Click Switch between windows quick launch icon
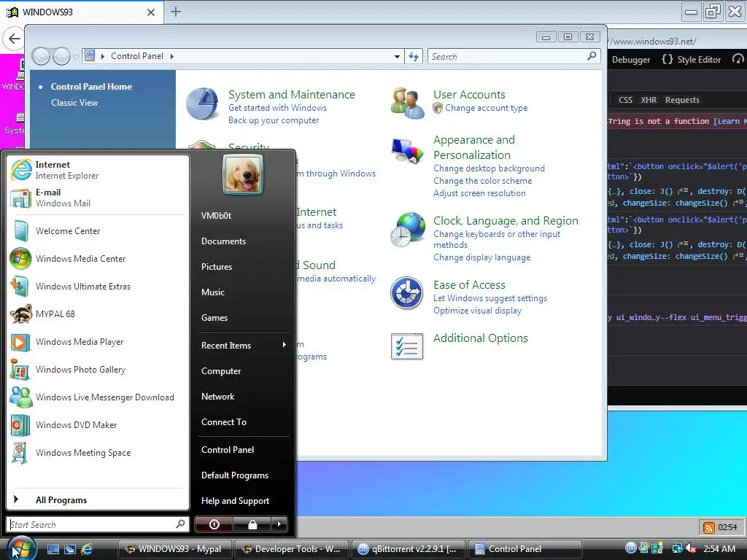Viewport: 747px width, 560px height. point(70,549)
